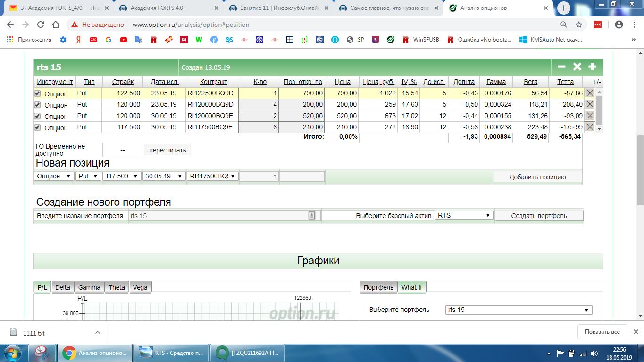
Task: Remove the Put 122 500 row with its X
Action: (x=590, y=93)
